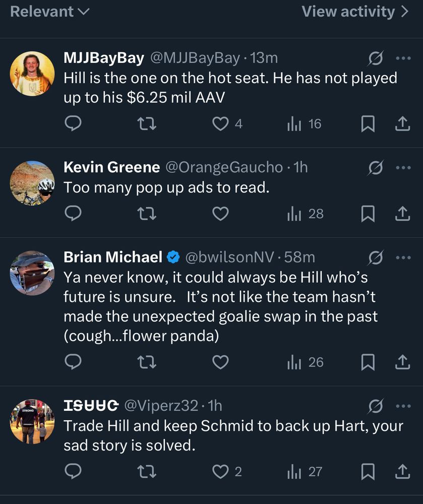
Task: View analytics for Viperz32's tweet
Action: pos(305,472)
